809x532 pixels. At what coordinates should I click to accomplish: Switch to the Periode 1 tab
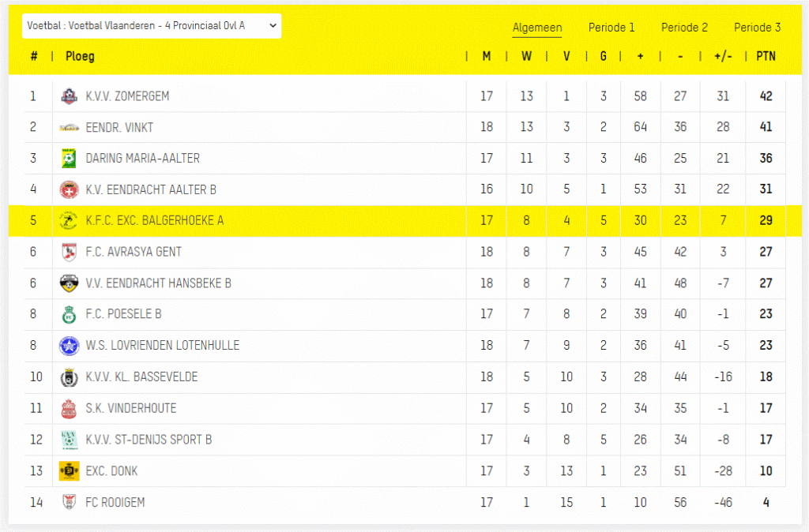(611, 28)
